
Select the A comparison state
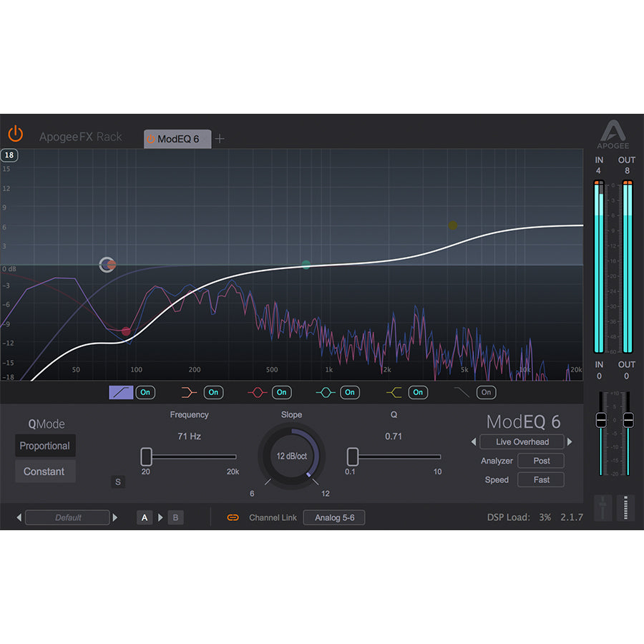(x=145, y=517)
